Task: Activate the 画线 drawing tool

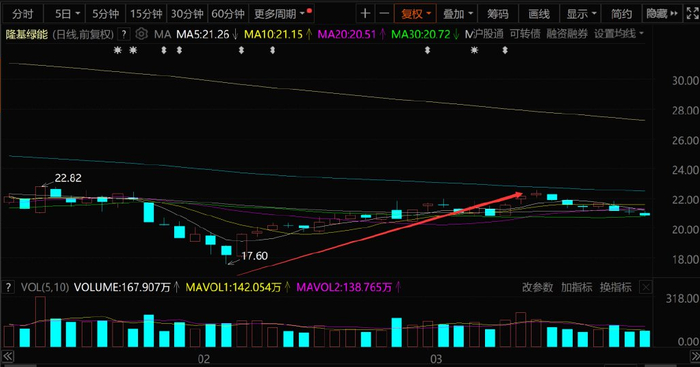Action: (539, 14)
